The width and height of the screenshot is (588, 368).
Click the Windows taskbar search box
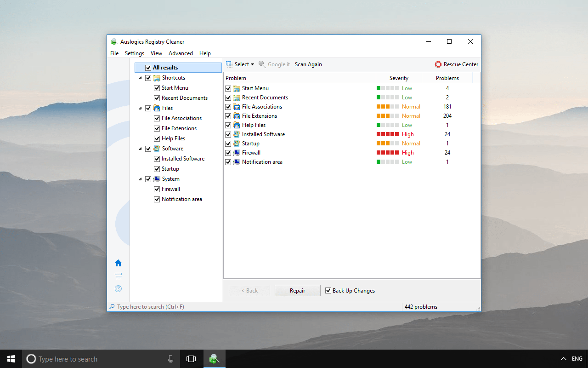click(101, 359)
